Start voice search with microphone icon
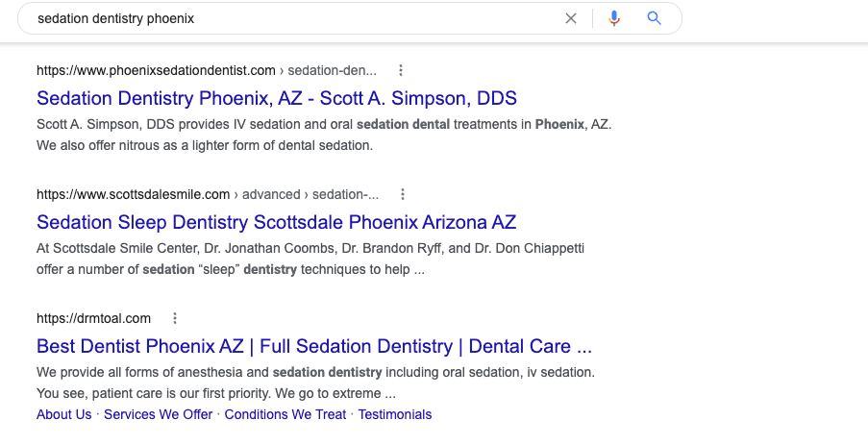This screenshot has width=868, height=445. coord(614,18)
